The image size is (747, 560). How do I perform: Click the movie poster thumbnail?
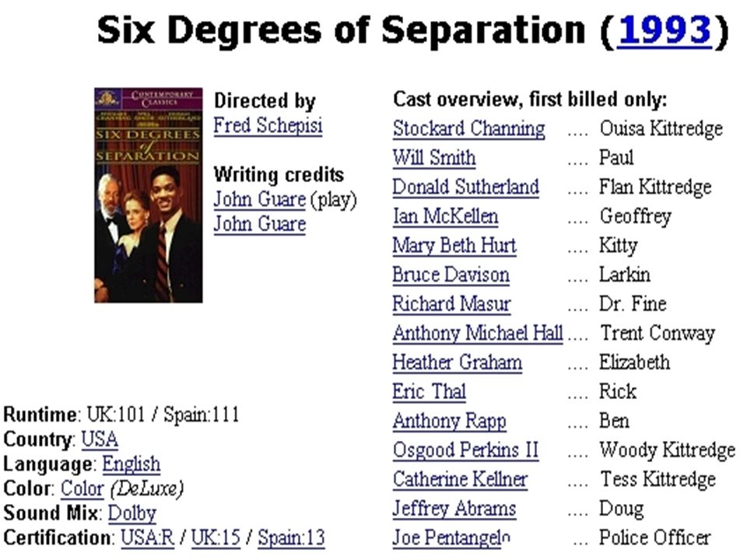click(148, 194)
